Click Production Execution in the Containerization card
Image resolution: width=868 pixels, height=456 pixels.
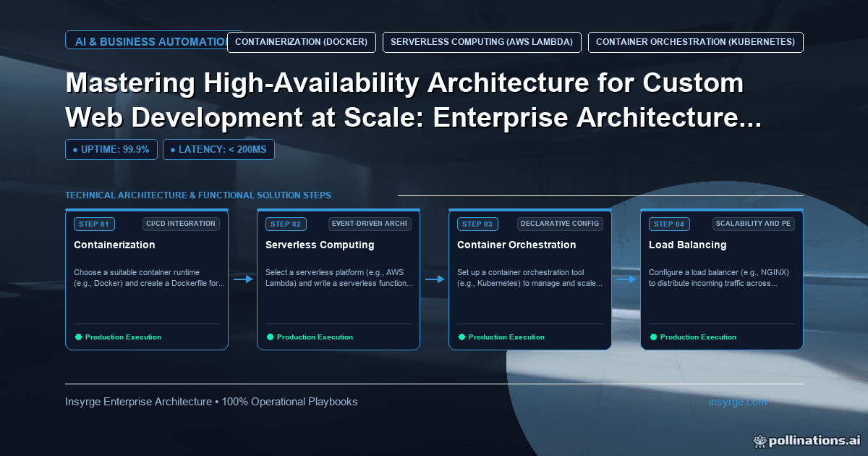click(x=123, y=337)
